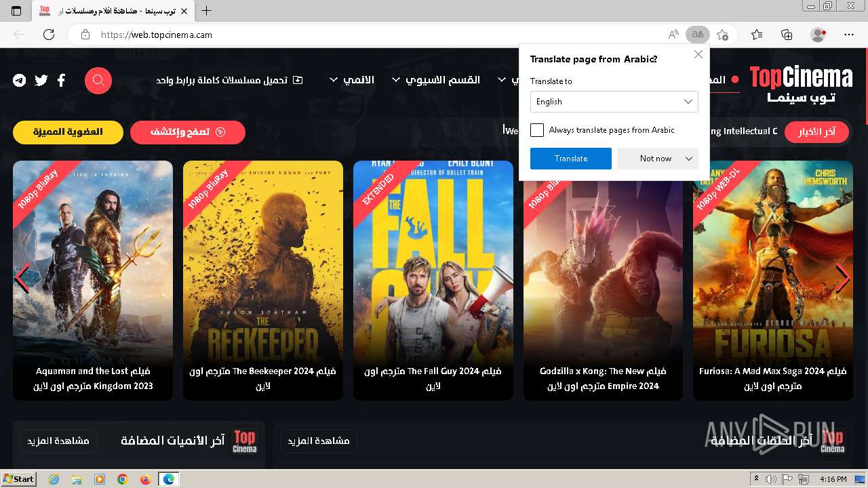868x488 pixels.
Task: Expand the Not now options arrow
Action: coord(689,159)
